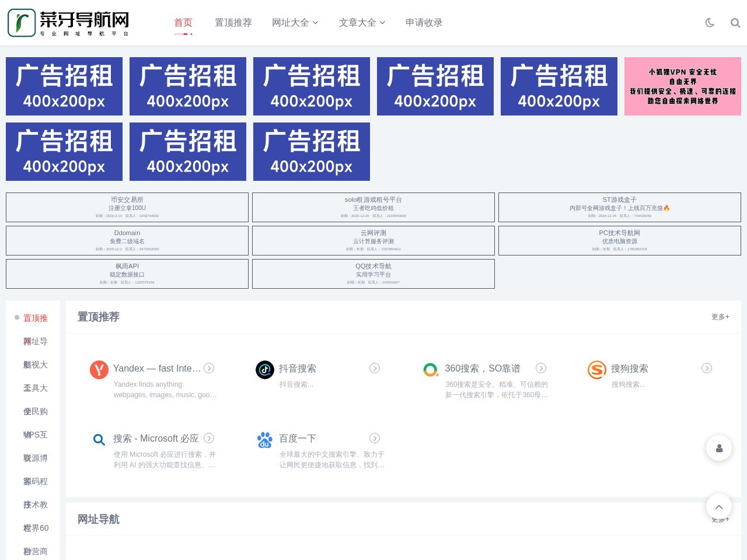
Task: Click the 360搜索 circle icon
Action: point(431,370)
